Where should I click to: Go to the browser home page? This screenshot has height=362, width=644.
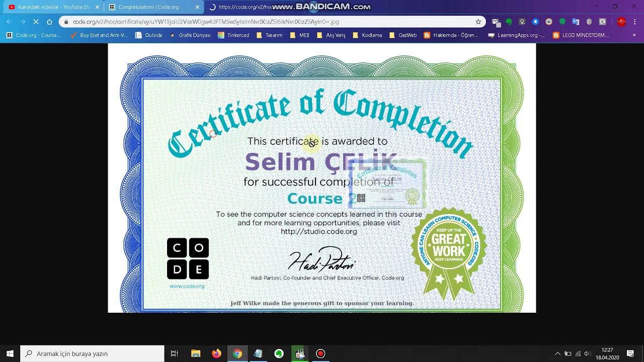(x=49, y=22)
